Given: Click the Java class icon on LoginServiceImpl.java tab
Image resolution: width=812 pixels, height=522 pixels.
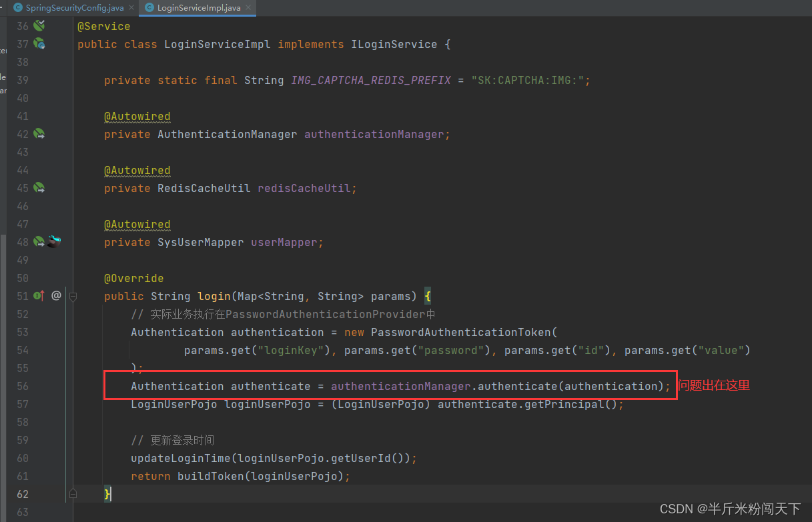Looking at the screenshot, I should point(149,8).
